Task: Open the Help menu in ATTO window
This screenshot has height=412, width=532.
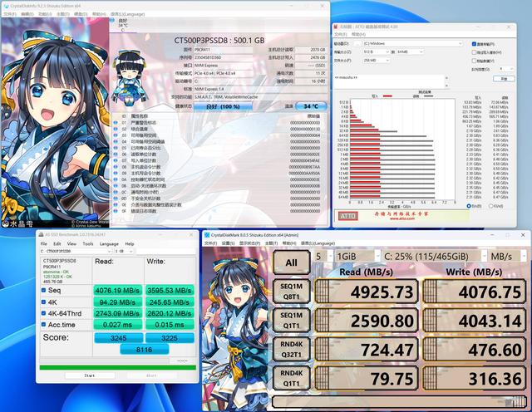Action: pyautogui.click(x=358, y=35)
